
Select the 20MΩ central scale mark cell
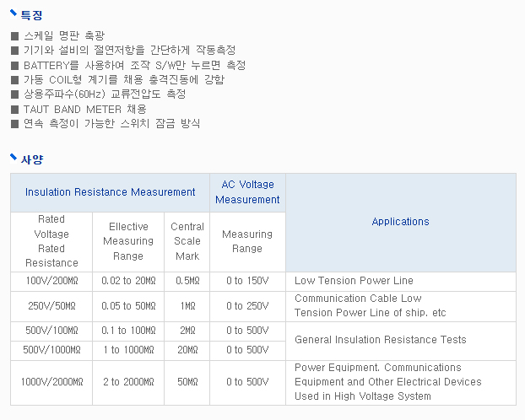(187, 350)
